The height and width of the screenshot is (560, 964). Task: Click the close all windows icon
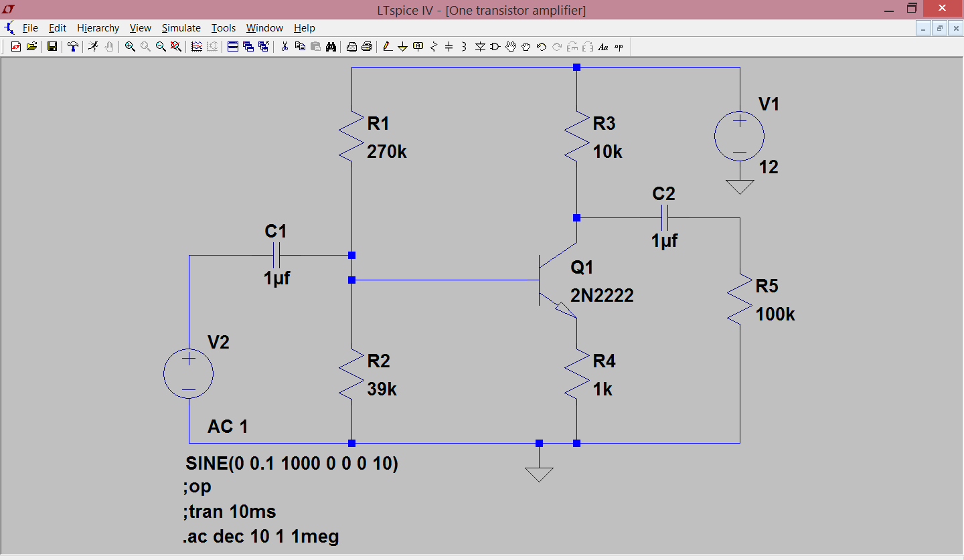263,47
